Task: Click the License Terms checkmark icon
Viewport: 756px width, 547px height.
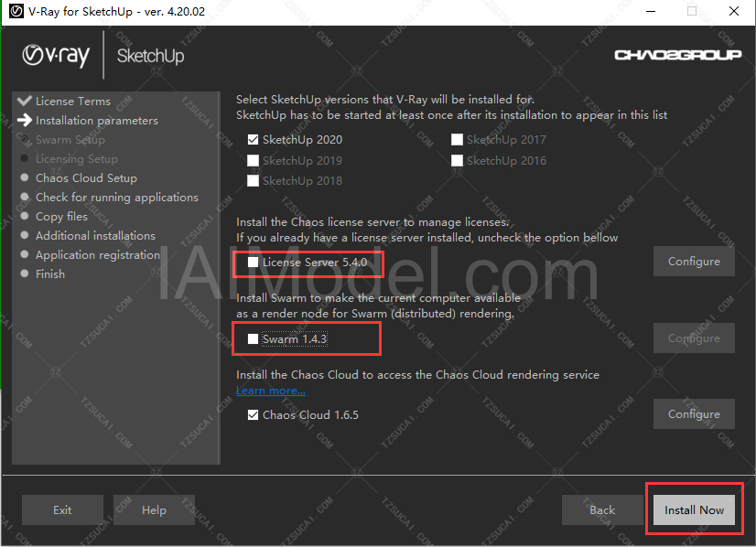Action: point(24,101)
